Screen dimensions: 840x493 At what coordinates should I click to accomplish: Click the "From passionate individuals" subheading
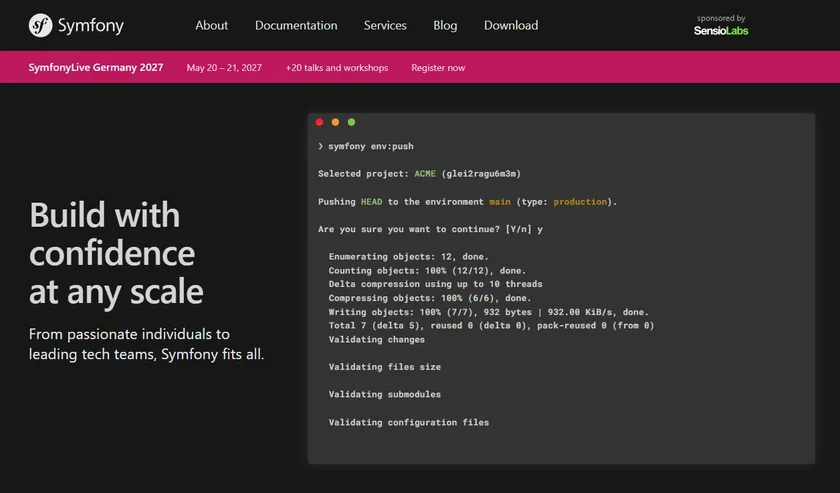[146, 344]
